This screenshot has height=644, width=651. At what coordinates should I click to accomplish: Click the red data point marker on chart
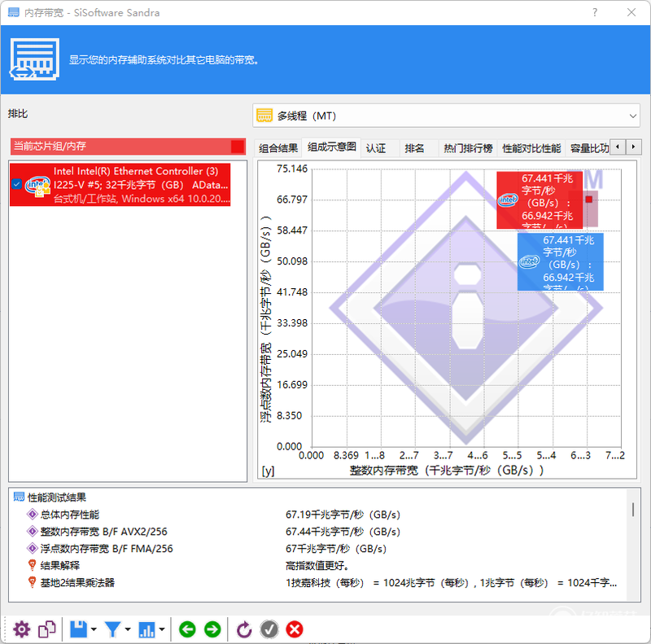click(x=588, y=199)
